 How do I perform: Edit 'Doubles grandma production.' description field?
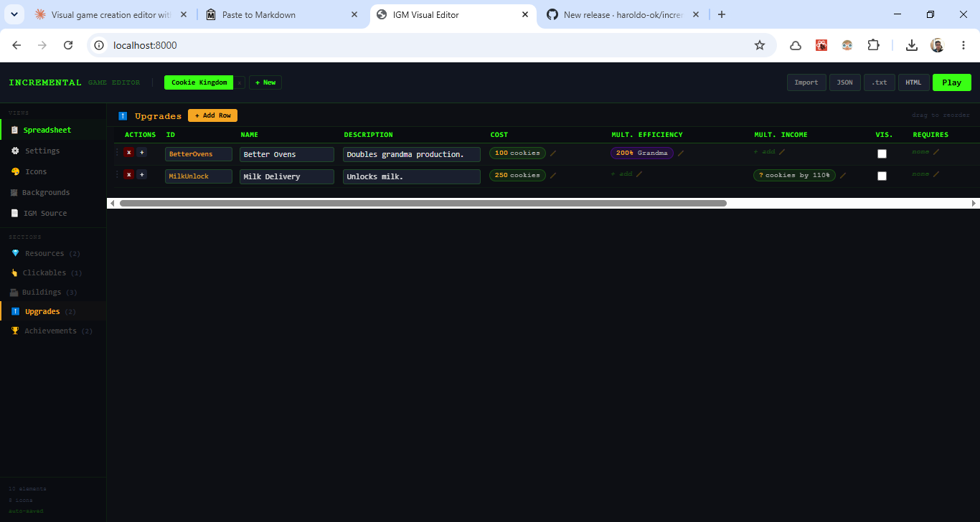pyautogui.click(x=412, y=154)
